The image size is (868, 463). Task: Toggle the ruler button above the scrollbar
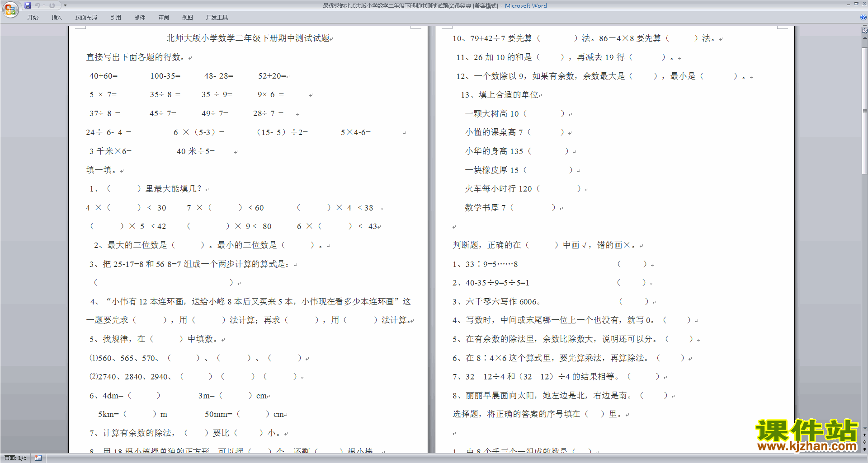[x=864, y=30]
